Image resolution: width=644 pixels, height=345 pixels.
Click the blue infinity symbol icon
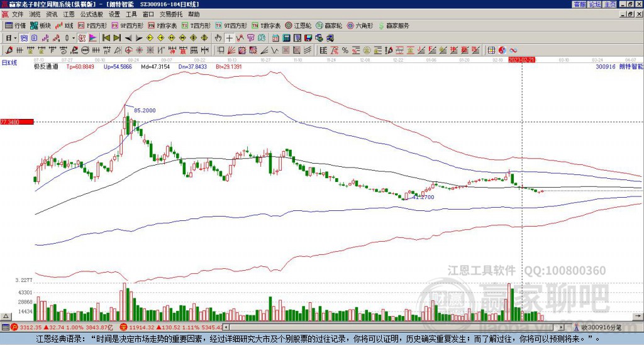point(513,50)
